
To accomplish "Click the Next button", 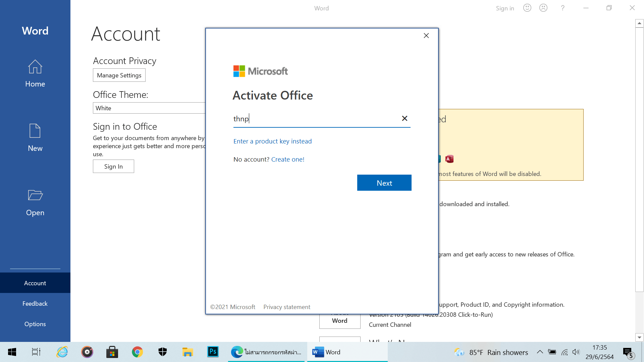I will (384, 183).
